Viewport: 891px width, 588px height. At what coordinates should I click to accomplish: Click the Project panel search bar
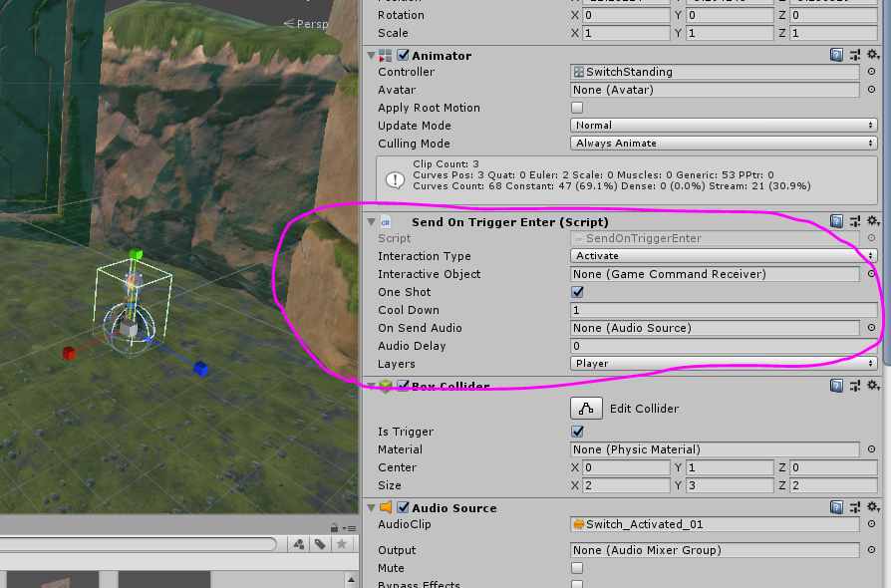(139, 544)
